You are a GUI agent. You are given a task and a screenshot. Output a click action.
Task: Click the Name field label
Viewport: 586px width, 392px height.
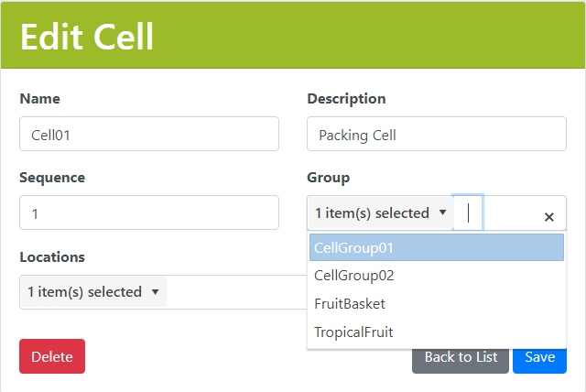(x=39, y=99)
